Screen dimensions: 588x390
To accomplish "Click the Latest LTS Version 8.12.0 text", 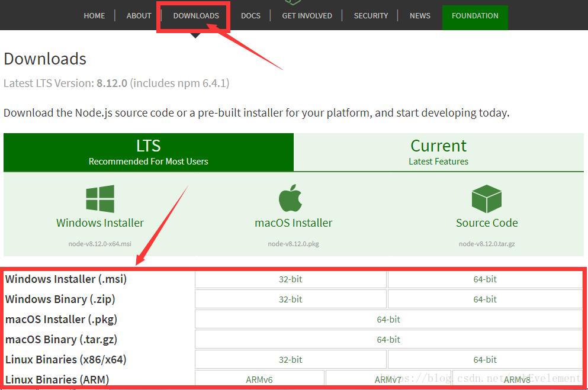I will coord(116,83).
